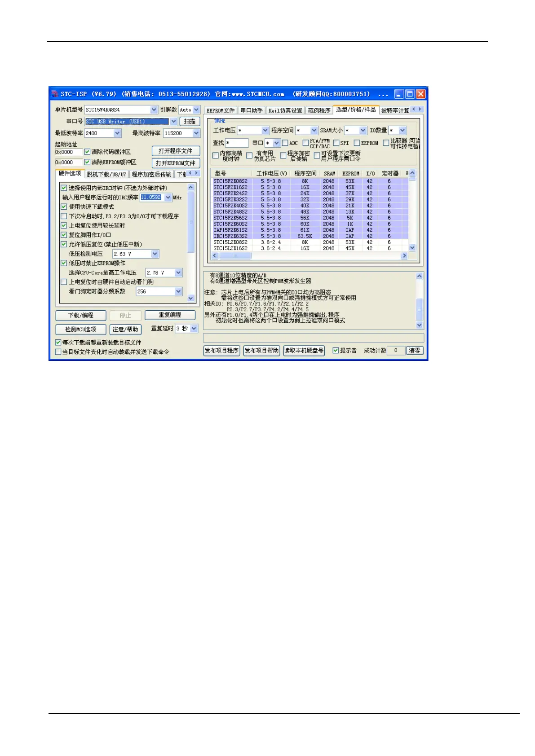Image resolution: width=535 pixels, height=756 pixels.
Task: Toggle 复位脚用作I/O口 checkbox
Action: click(x=64, y=235)
